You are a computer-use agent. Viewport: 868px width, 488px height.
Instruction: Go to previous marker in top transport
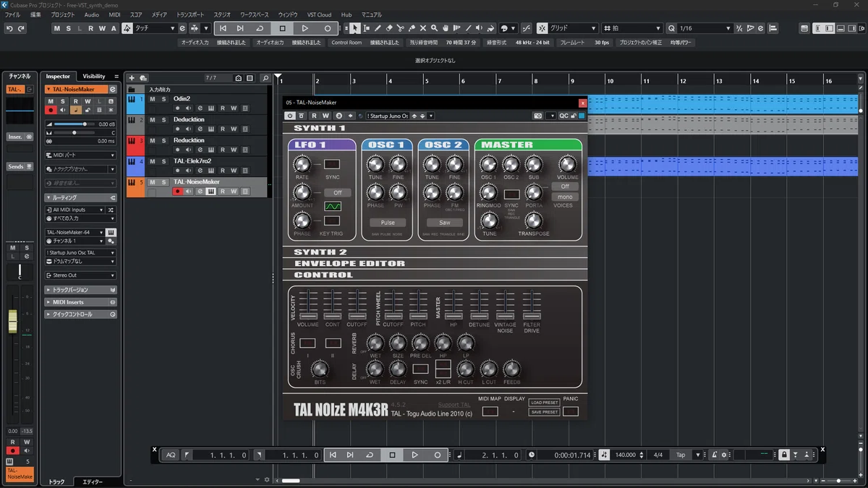pyautogui.click(x=223, y=28)
